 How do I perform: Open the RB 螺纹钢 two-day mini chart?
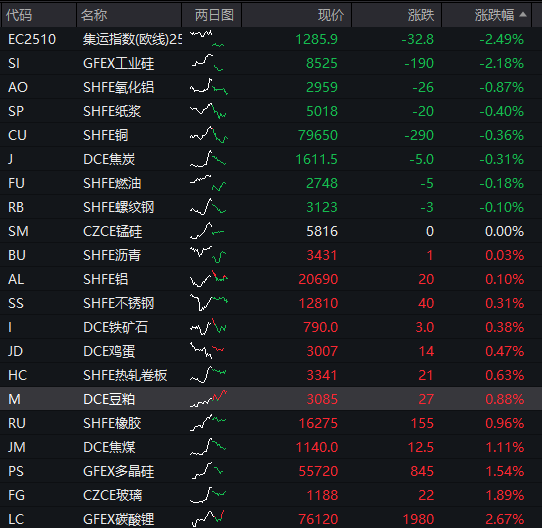(x=208, y=207)
